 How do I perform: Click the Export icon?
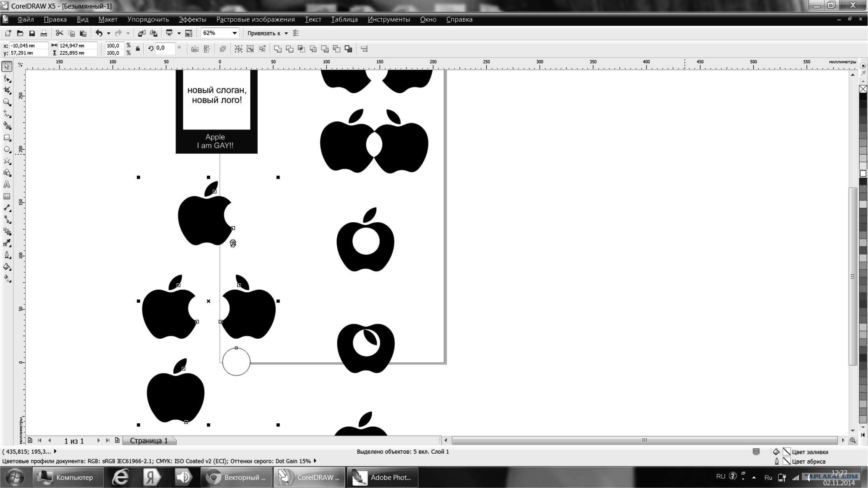154,33
